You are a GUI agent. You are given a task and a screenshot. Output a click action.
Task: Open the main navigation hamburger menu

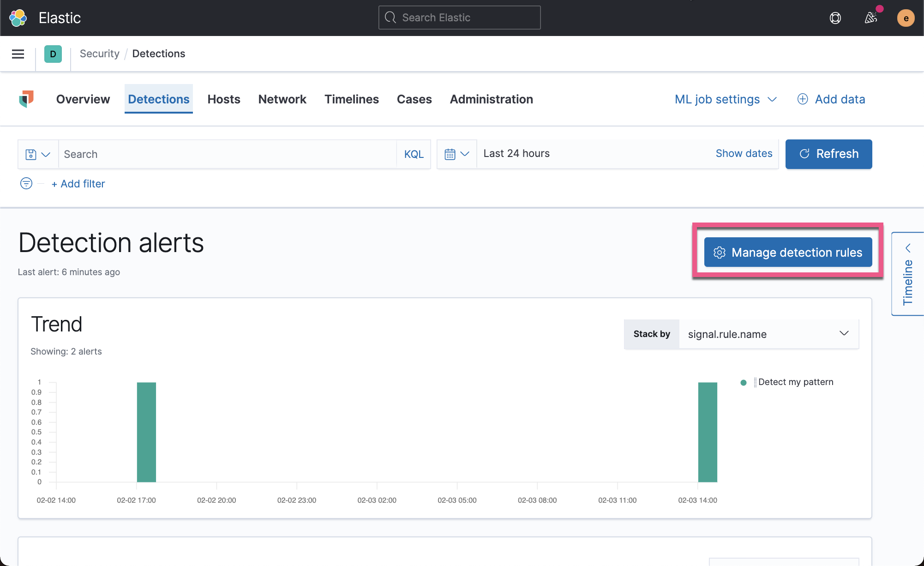[18, 54]
